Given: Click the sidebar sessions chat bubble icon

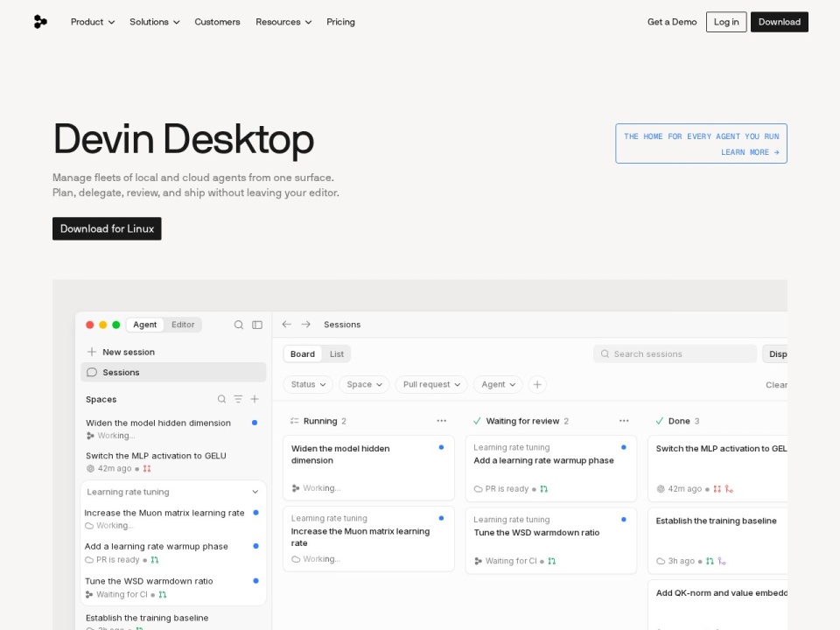Looking at the screenshot, I should click(92, 373).
